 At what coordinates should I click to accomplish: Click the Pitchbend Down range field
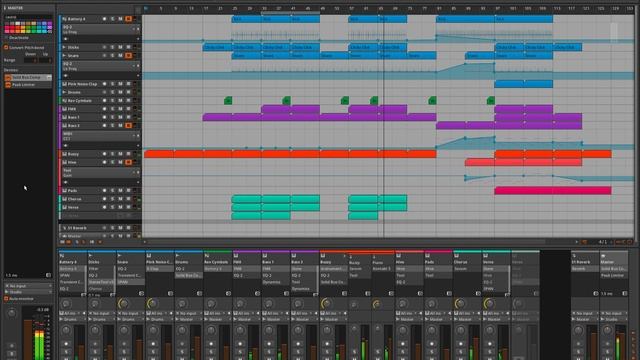click(x=30, y=60)
